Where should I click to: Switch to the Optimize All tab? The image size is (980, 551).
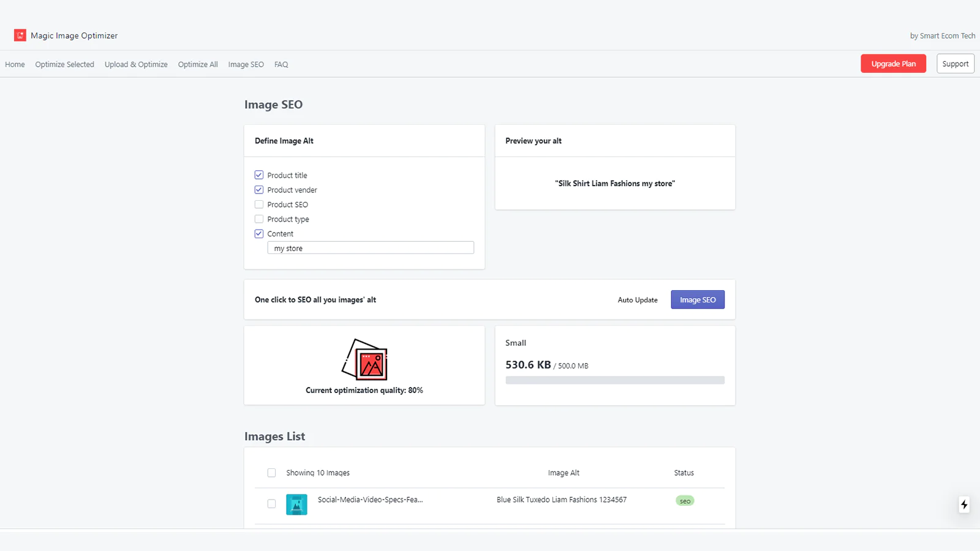197,64
